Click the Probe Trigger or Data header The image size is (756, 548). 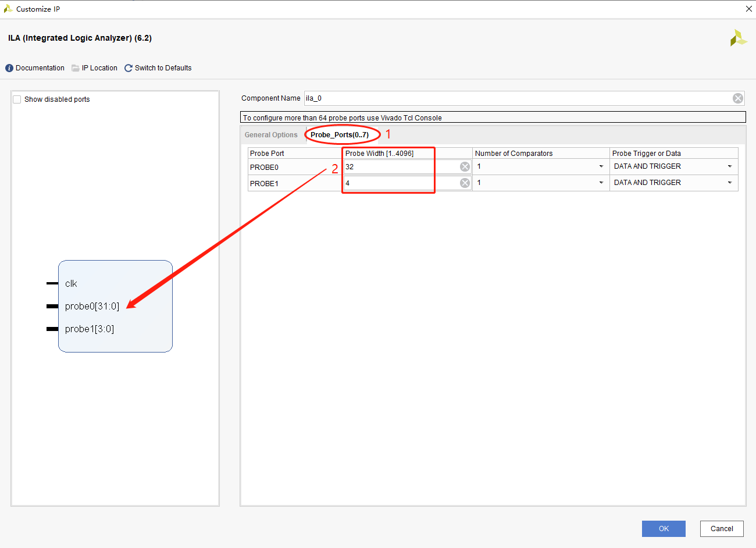pos(674,154)
